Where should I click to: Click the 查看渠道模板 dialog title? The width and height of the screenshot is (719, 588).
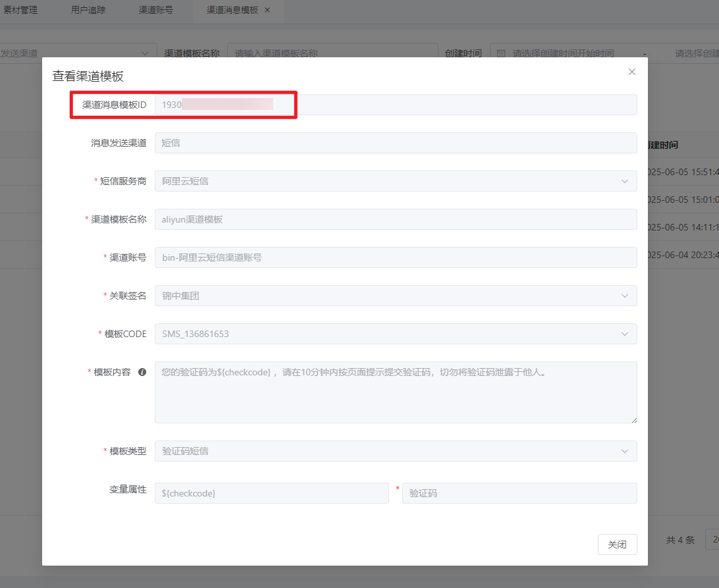[x=88, y=76]
